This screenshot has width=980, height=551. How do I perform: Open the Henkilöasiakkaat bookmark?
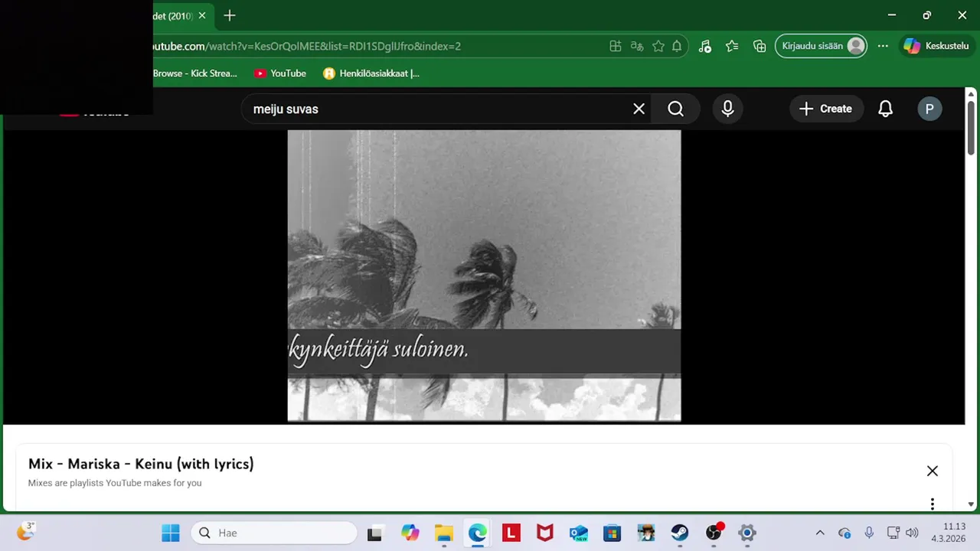371,73
